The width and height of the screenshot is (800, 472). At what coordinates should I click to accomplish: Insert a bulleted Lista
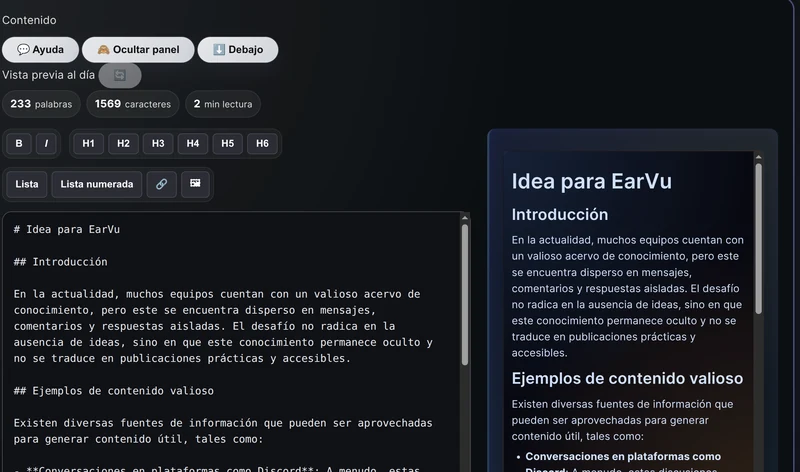27,184
